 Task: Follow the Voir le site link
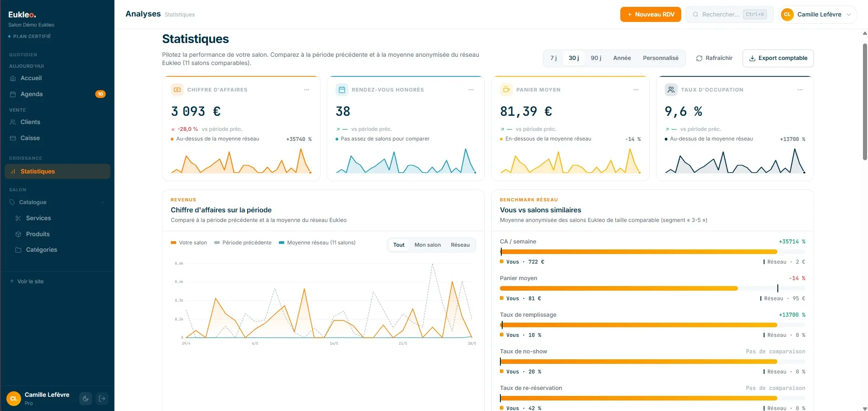click(27, 281)
